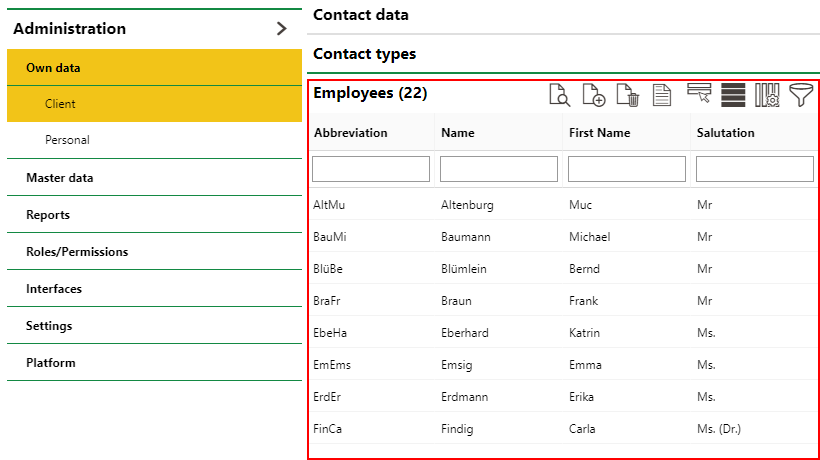Click the Eberhard name cell
Image resolution: width=820 pixels, height=460 pixels.
464,332
